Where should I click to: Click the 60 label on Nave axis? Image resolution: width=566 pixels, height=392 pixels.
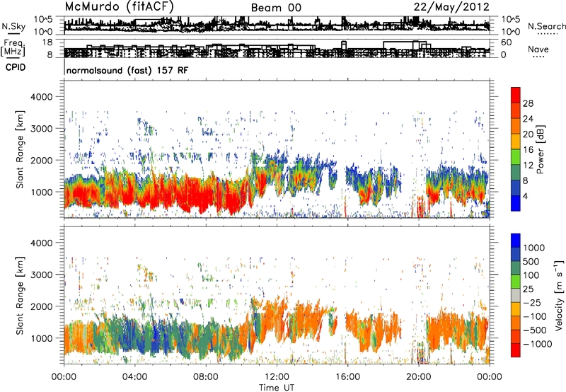pos(506,42)
